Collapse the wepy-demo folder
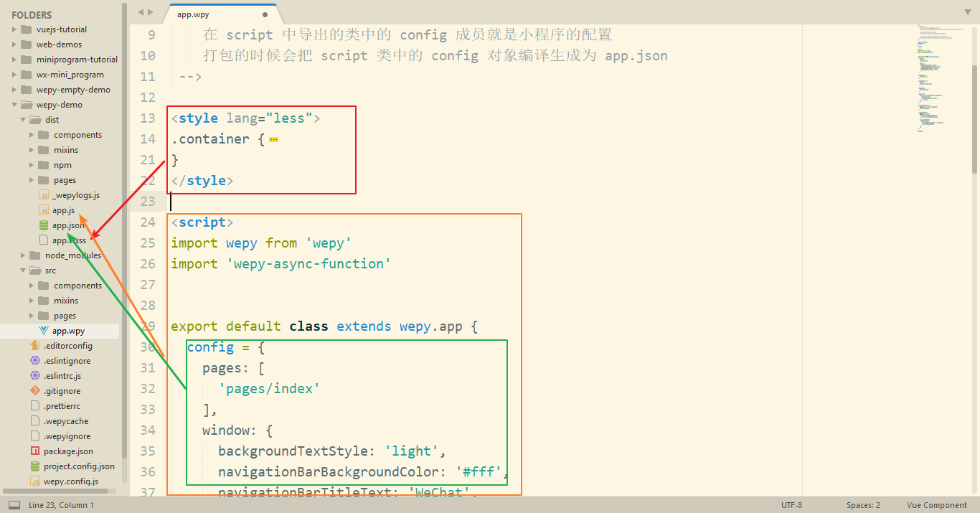 [14, 105]
